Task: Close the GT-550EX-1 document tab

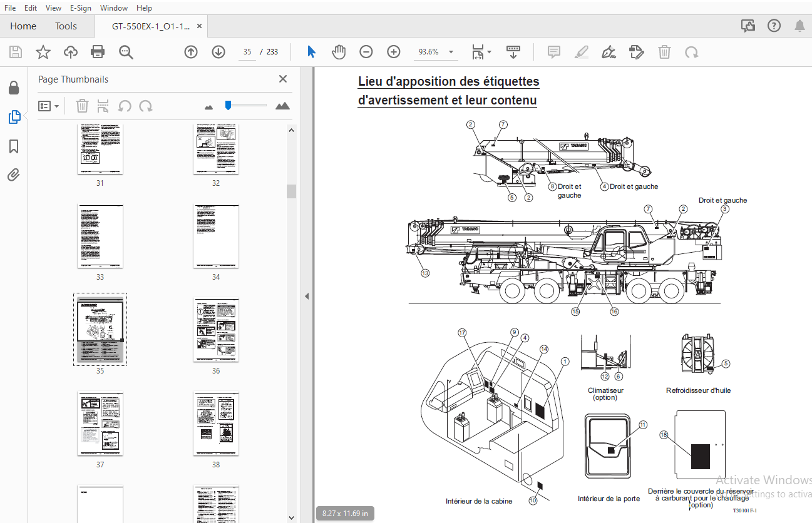Action: [x=200, y=26]
